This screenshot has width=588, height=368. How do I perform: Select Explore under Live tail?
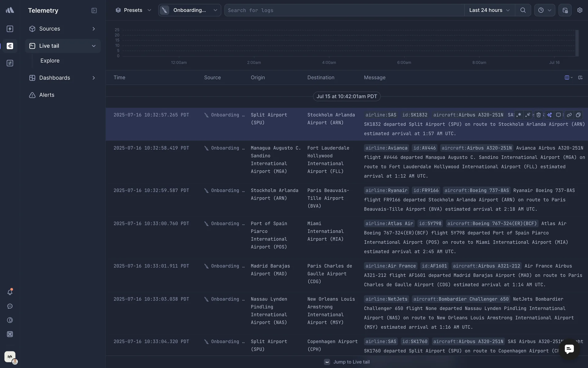[50, 61]
